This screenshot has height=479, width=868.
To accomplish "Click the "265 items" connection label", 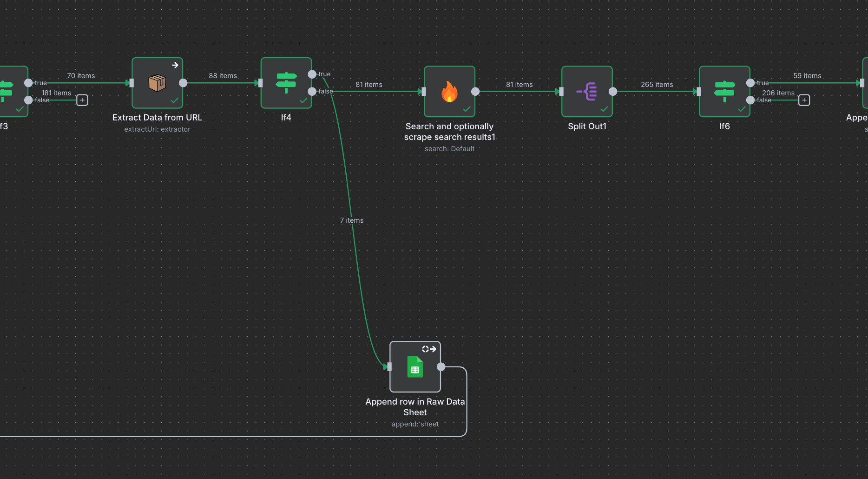I will point(657,85).
